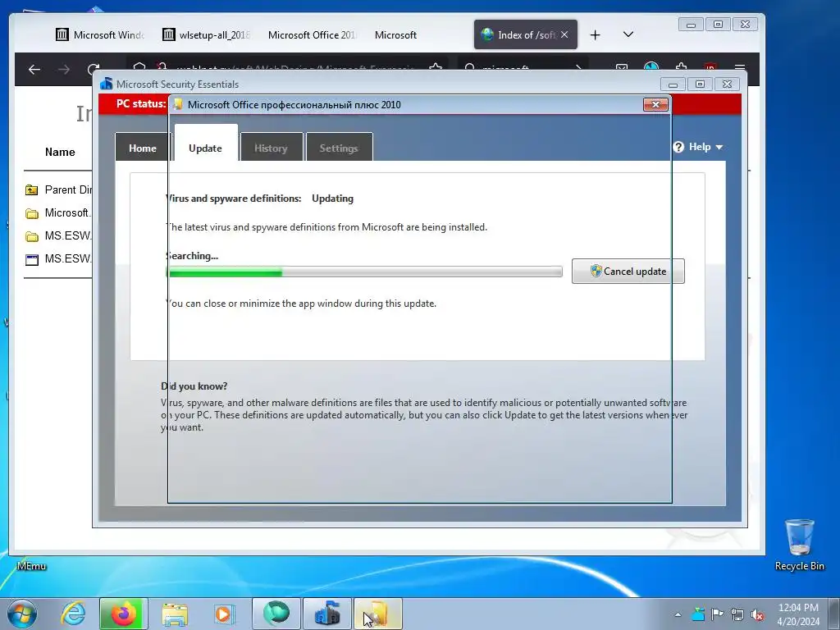Image resolution: width=840 pixels, height=630 pixels.
Task: Expand the Help dropdown arrow
Action: pos(719,148)
